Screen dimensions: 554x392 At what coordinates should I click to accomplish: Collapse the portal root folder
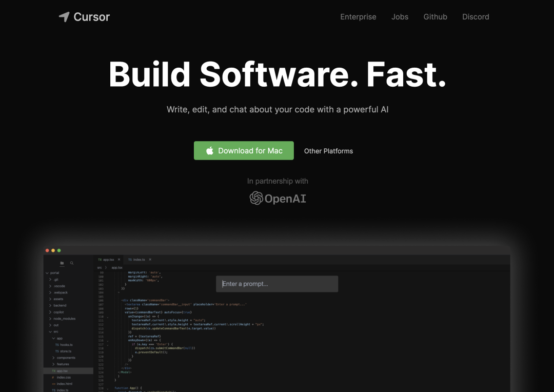coord(47,273)
